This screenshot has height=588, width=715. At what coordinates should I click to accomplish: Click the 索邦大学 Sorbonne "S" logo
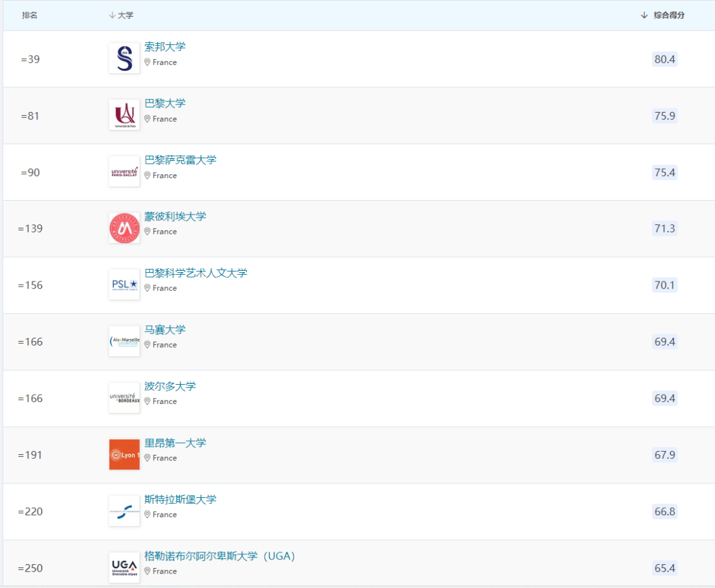pos(124,58)
